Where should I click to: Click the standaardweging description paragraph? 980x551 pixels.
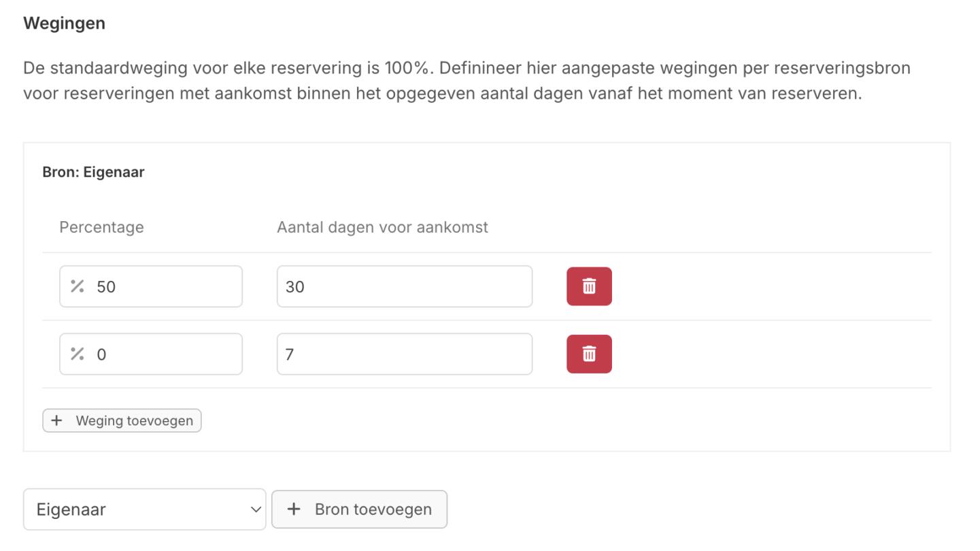point(466,80)
